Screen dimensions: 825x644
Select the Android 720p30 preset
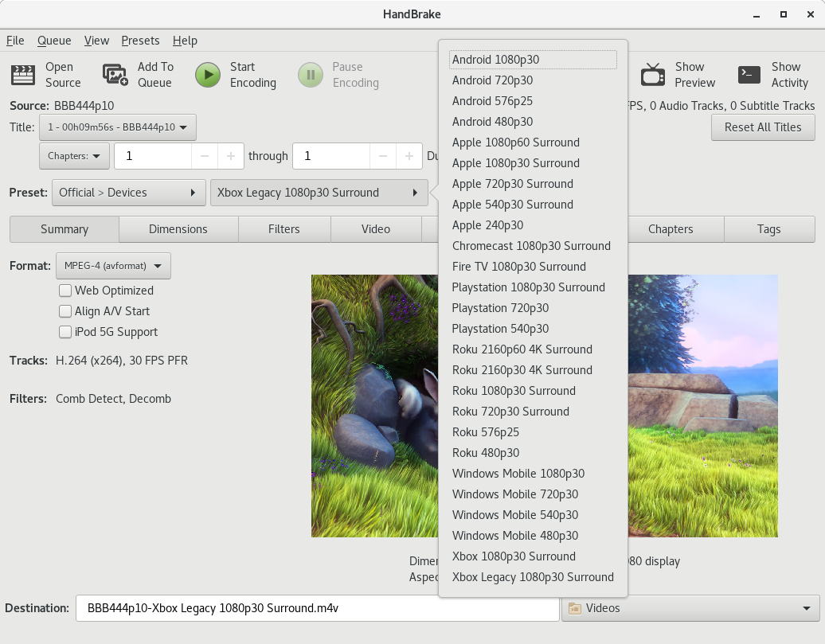point(533,80)
